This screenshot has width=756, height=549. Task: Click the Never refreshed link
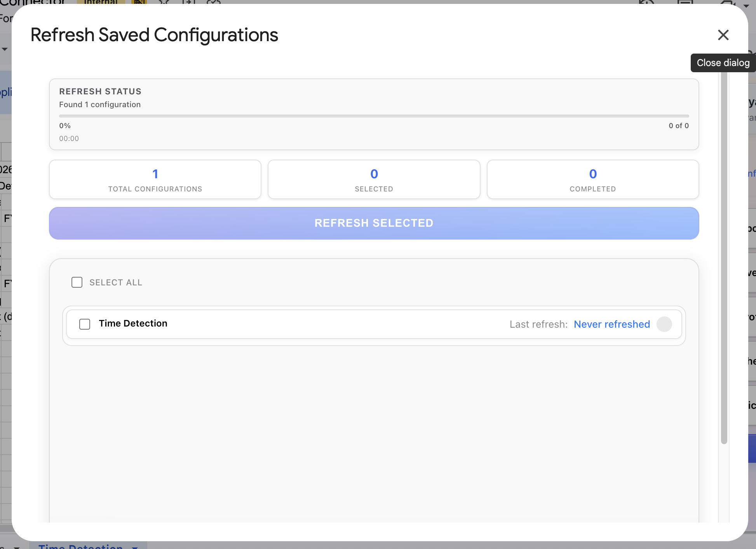(611, 324)
